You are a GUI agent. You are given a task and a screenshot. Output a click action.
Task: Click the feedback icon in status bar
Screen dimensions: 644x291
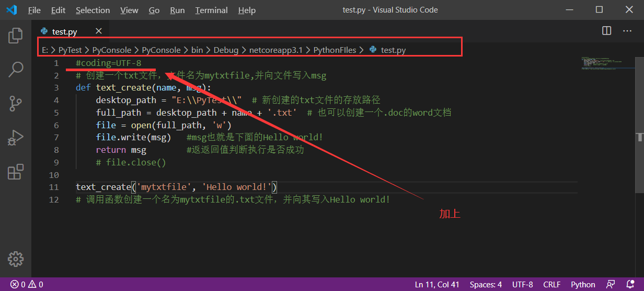[610, 285]
